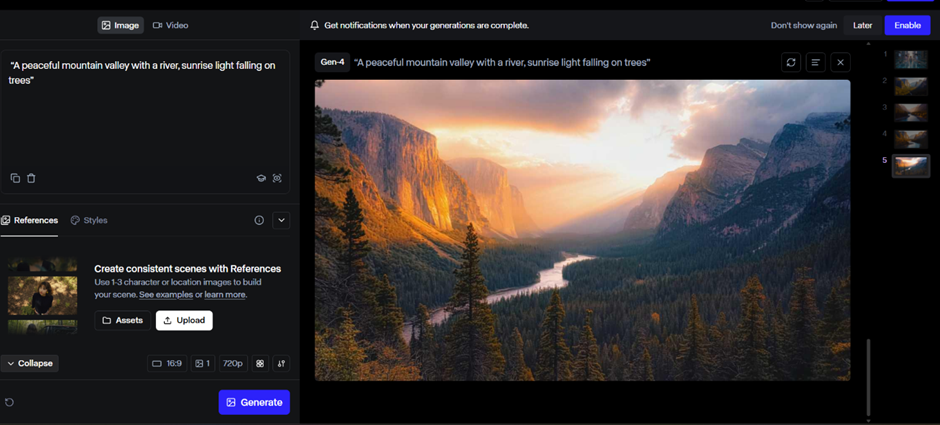Click the info icon beside Styles
This screenshot has height=425, width=940.
[x=259, y=220]
